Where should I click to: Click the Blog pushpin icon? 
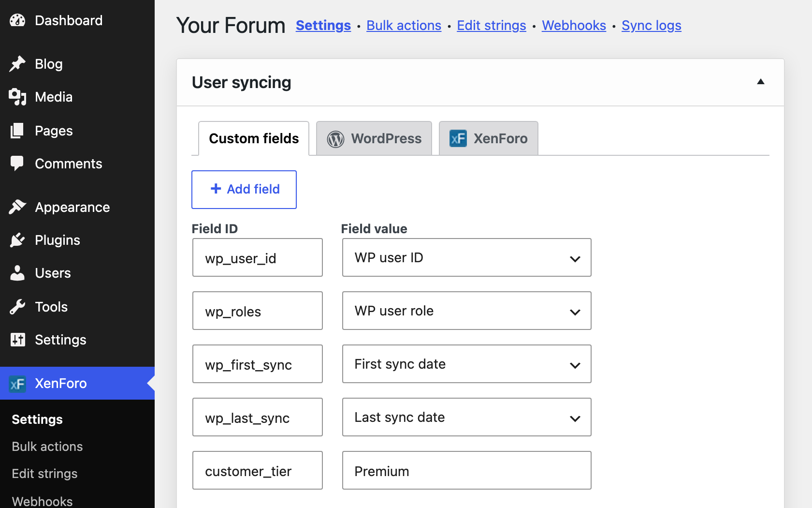click(x=17, y=64)
